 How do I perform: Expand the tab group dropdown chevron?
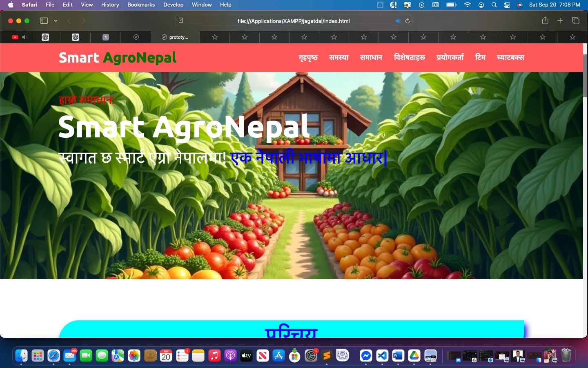[x=56, y=21]
